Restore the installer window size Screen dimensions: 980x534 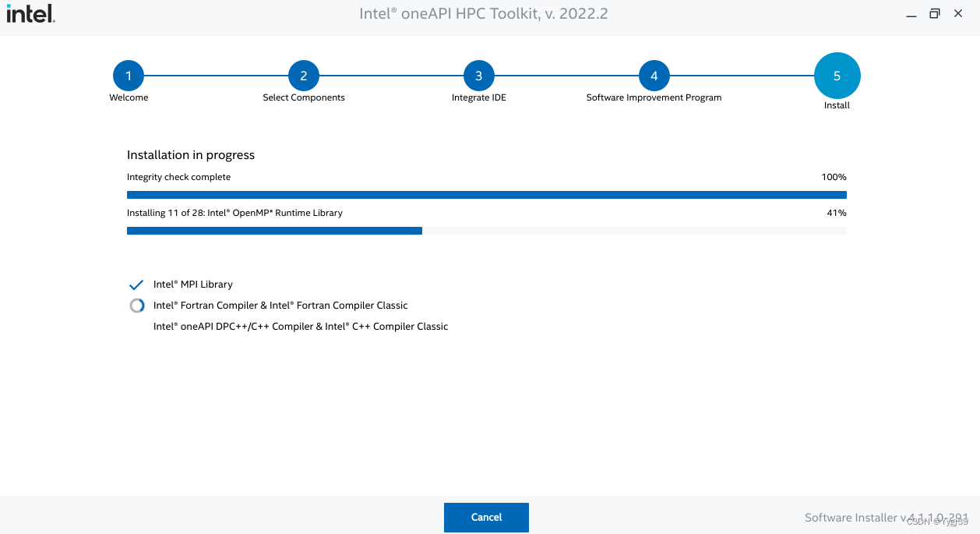click(x=935, y=13)
